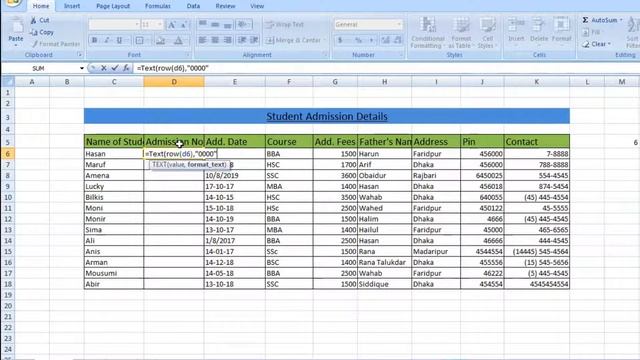Click Decrease Indent icon

pyautogui.click(x=242, y=40)
